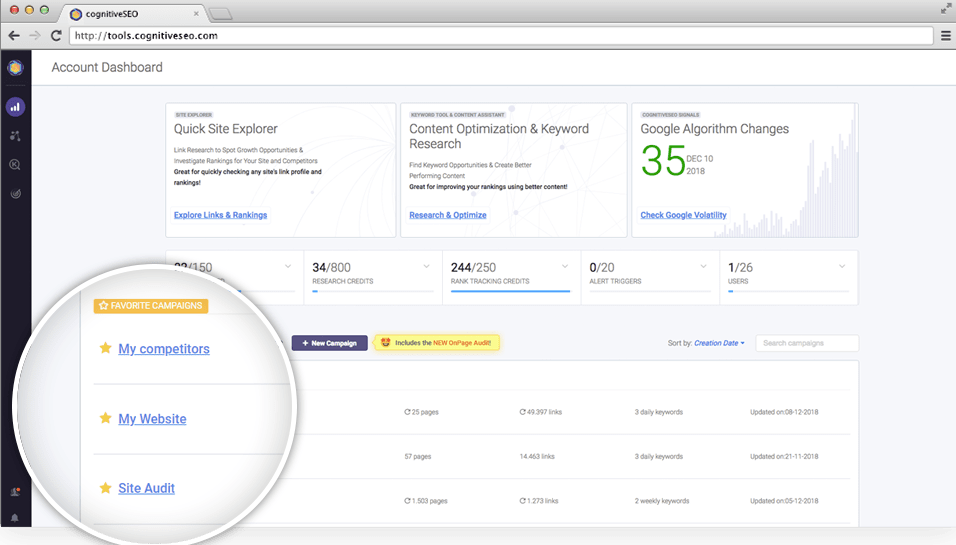Click Updated on:08-12-2018 text
This screenshot has width=956, height=545.
coord(784,412)
